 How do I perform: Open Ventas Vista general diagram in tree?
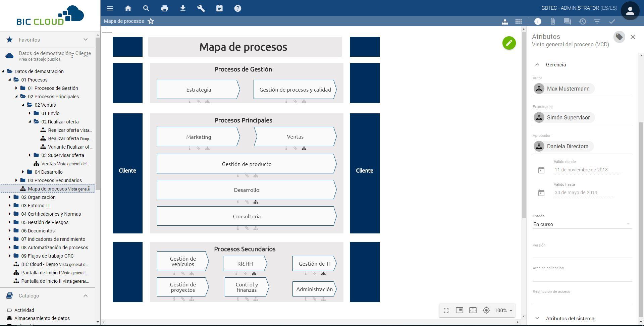(62, 164)
